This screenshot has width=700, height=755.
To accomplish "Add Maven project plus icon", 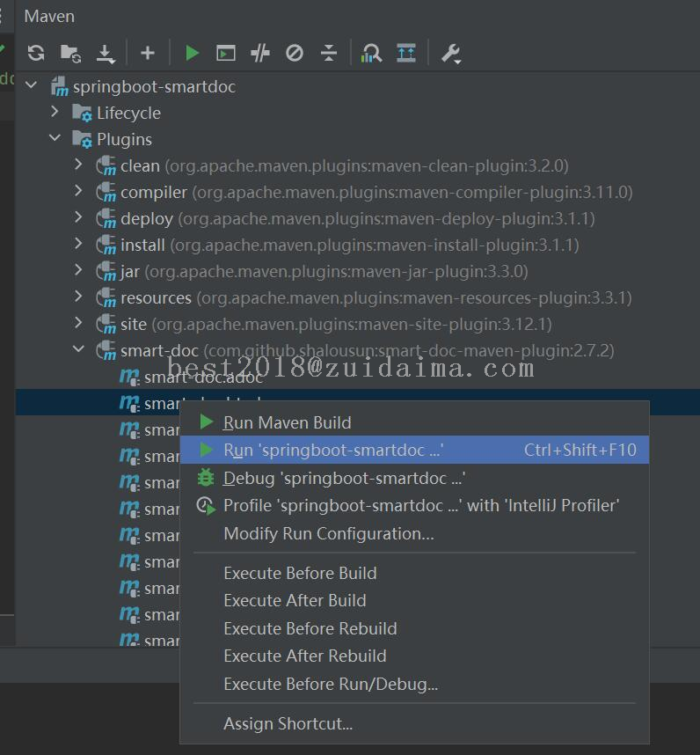I will point(148,53).
